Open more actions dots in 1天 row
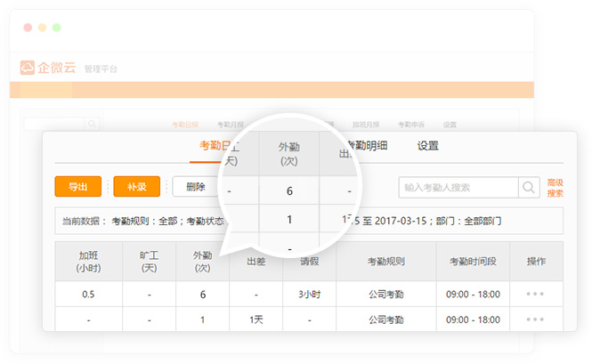The width and height of the screenshot is (592, 364). [x=535, y=320]
